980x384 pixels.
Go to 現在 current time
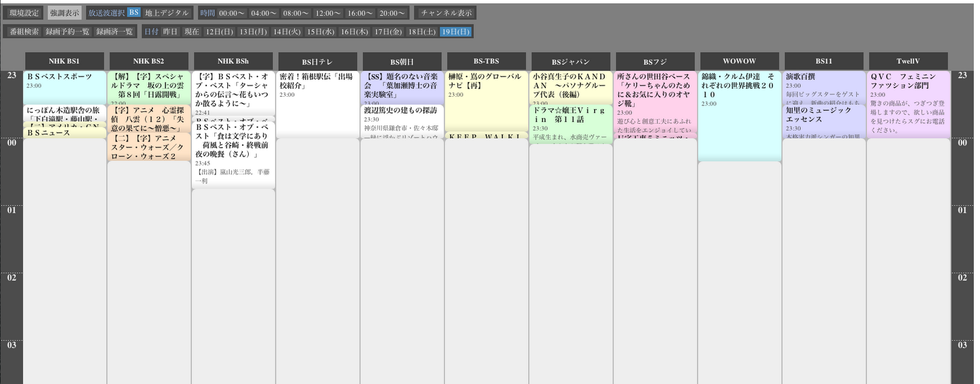point(192,31)
